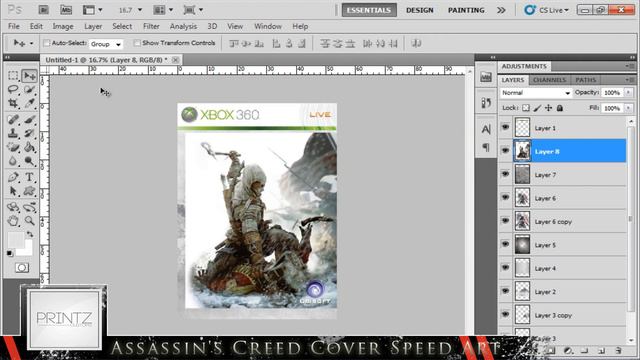Open the Filter menu
This screenshot has height=360, width=640.
[151, 27]
